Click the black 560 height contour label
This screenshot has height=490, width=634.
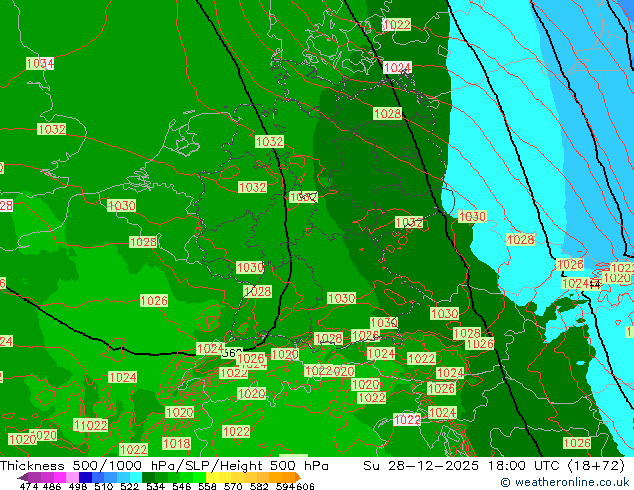click(232, 353)
